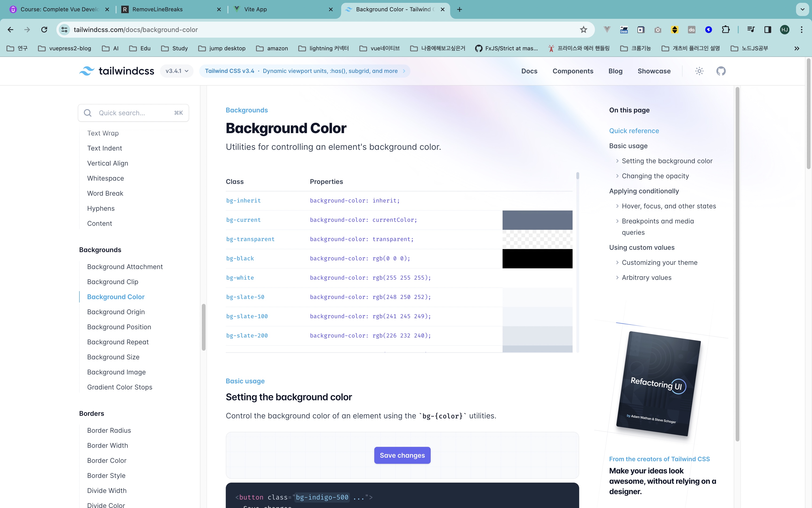Close the RemoveLineBreaks tab

[219, 9]
